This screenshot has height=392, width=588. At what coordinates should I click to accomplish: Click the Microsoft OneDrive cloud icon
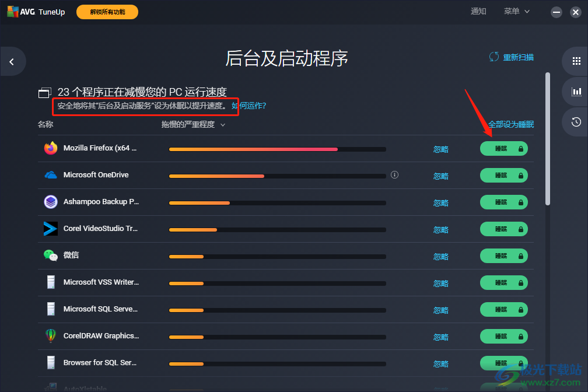click(x=51, y=175)
